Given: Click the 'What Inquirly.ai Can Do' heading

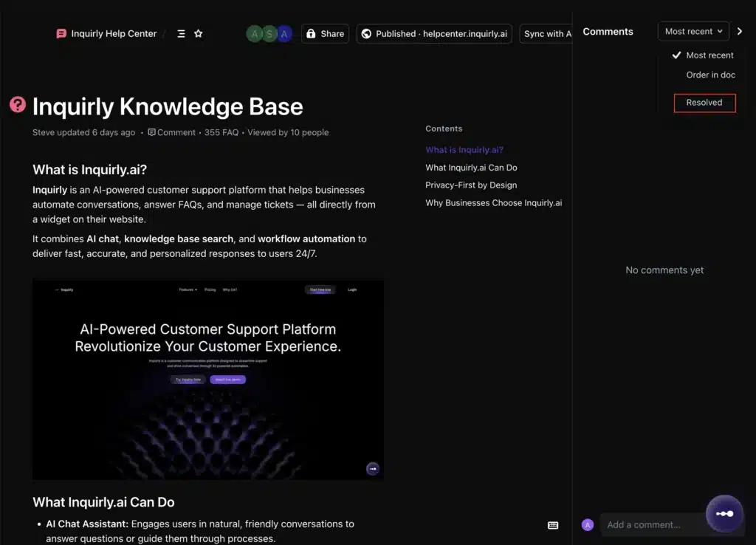Looking at the screenshot, I should click(x=103, y=502).
